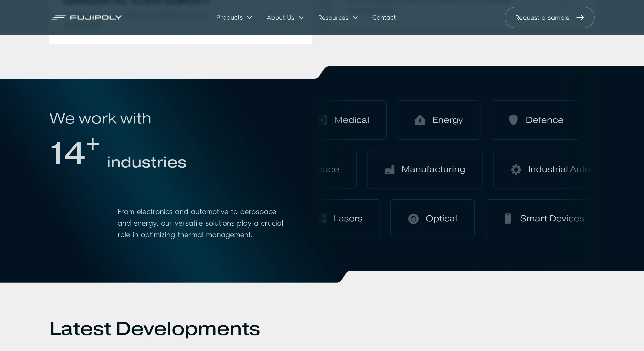
Task: Click the Request a sample button
Action: point(549,17)
